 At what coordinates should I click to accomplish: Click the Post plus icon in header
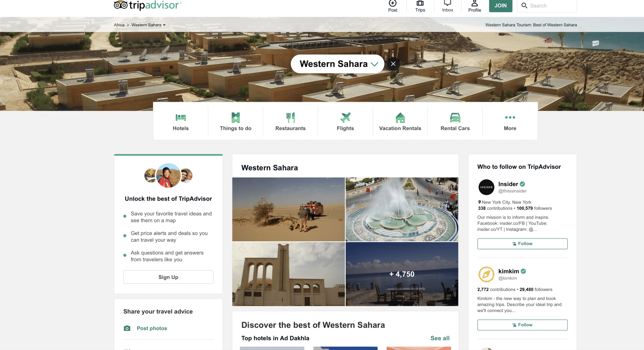[392, 3]
